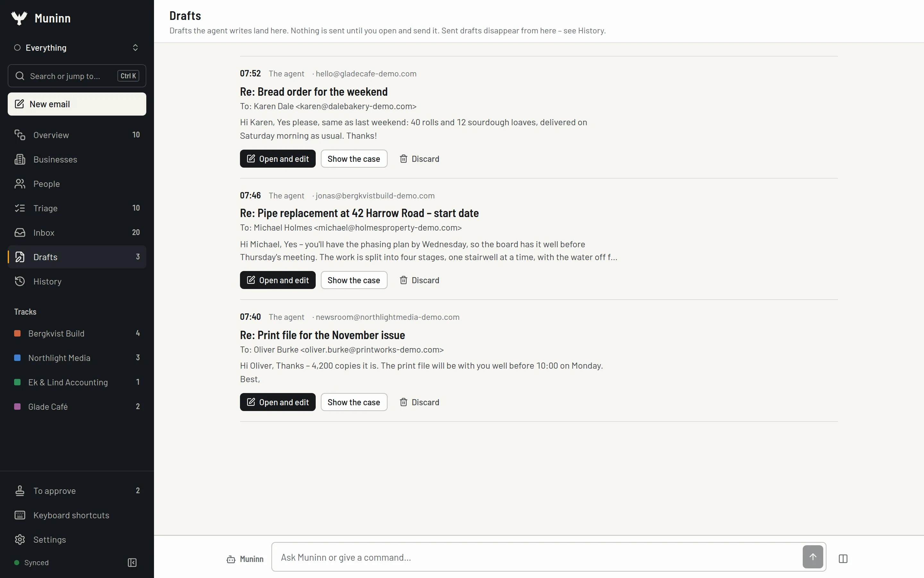The height and width of the screenshot is (578, 924).
Task: Open and edit the Bread order draft
Action: [278, 159]
